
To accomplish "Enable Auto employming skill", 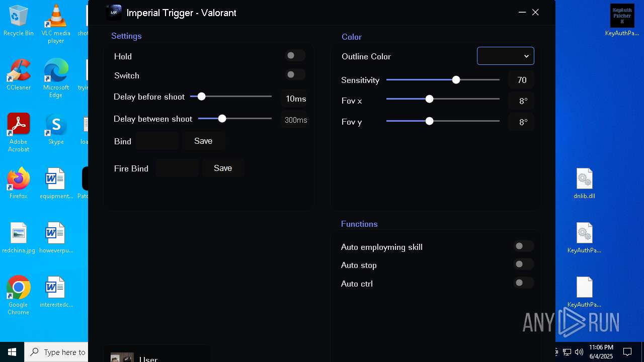I will click(x=523, y=246).
